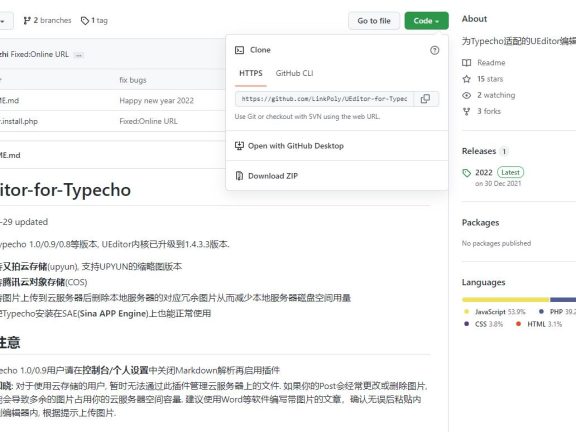This screenshot has width=576, height=432.
Task: Click the Go to file button
Action: point(374,21)
